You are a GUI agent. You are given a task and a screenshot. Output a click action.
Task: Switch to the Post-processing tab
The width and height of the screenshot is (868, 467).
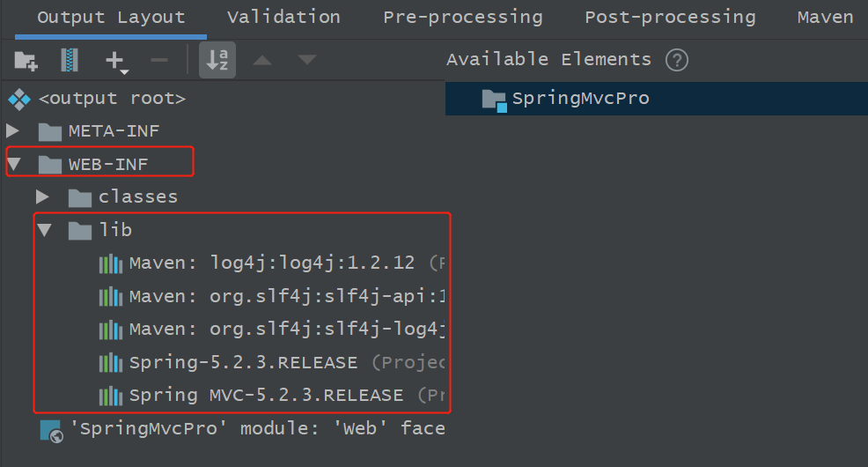click(670, 17)
